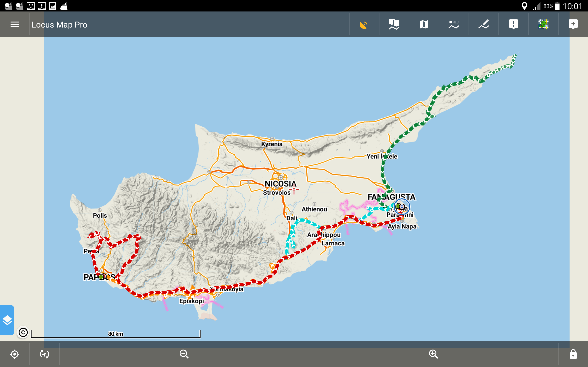Screen dimensions: 588x367
Task: Zoom out the map
Action: coord(184,354)
